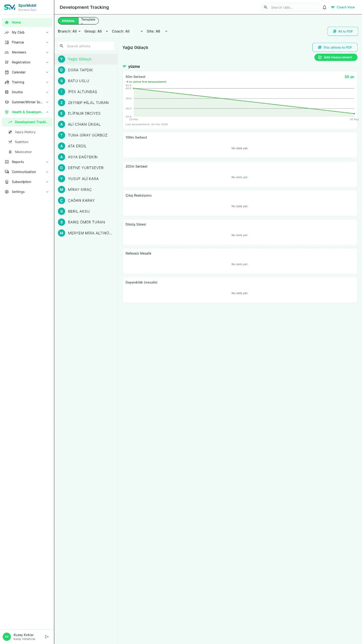The width and height of the screenshot is (362, 644).
Task: Select athlete BATU USLU
Action: click(86, 81)
